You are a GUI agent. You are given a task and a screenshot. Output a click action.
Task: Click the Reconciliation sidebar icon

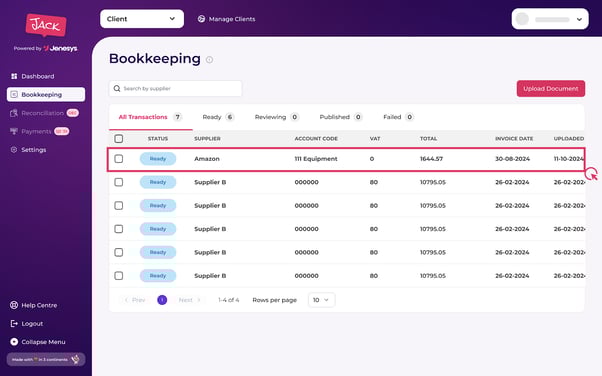[x=14, y=113]
